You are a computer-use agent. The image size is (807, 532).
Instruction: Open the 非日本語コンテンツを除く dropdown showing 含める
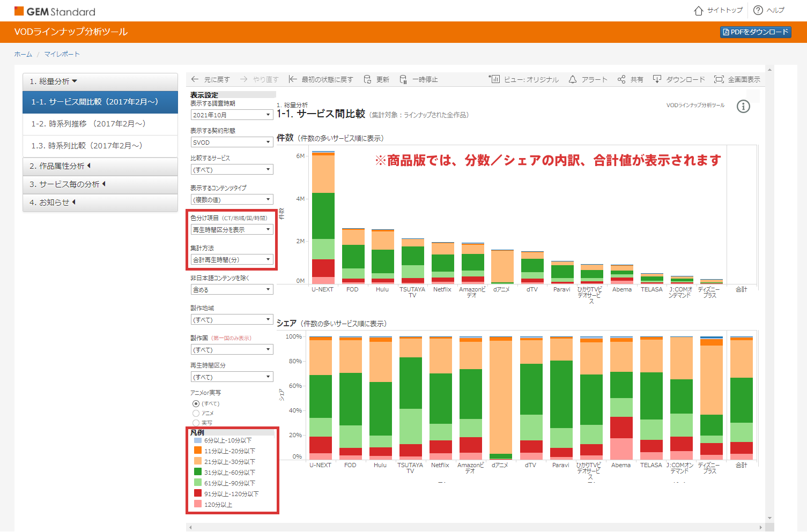232,289
